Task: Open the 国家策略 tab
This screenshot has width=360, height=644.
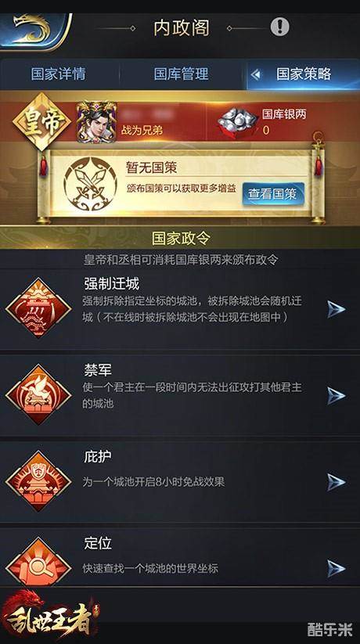Action: (x=304, y=74)
